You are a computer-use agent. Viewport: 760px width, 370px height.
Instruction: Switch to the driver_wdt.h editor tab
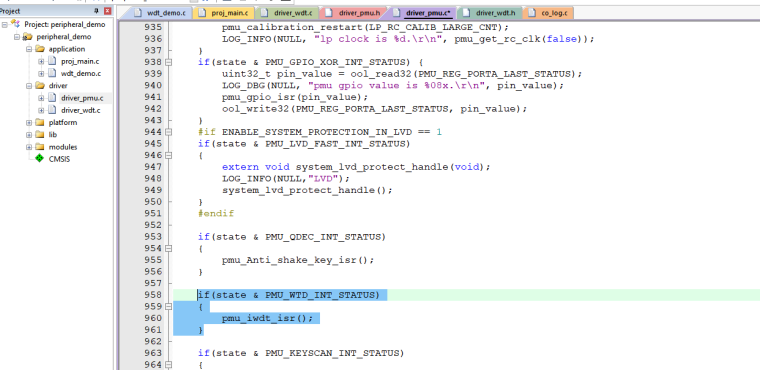point(489,13)
